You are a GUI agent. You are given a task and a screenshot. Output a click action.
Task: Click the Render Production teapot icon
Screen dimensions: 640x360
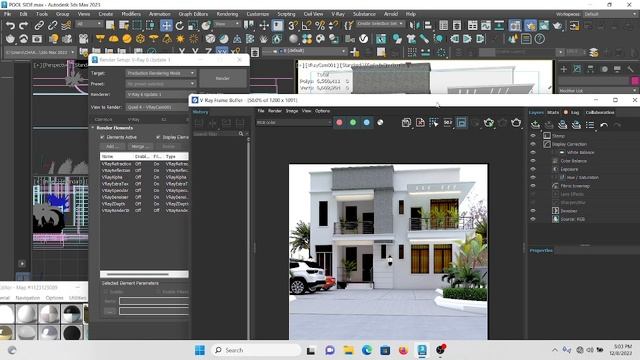557,26
